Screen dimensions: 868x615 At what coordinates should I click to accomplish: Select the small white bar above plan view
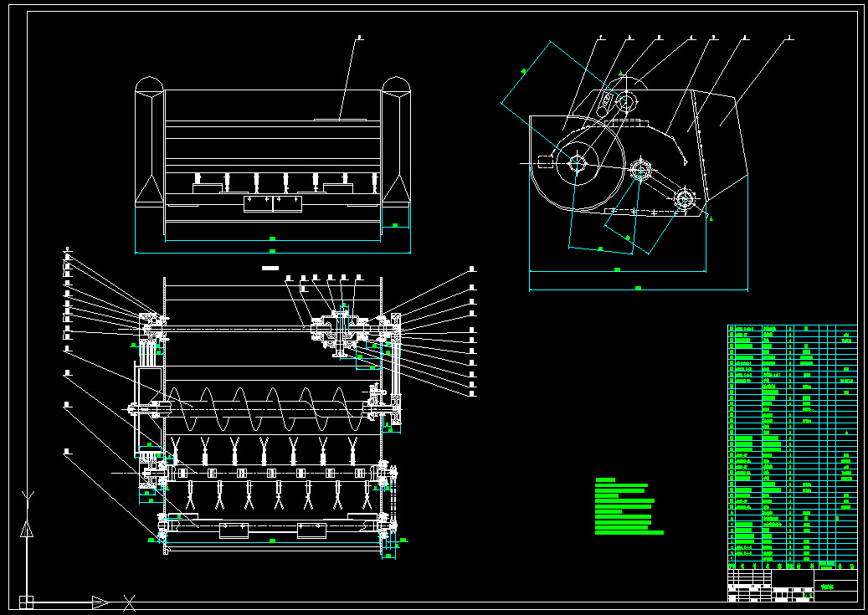270,269
